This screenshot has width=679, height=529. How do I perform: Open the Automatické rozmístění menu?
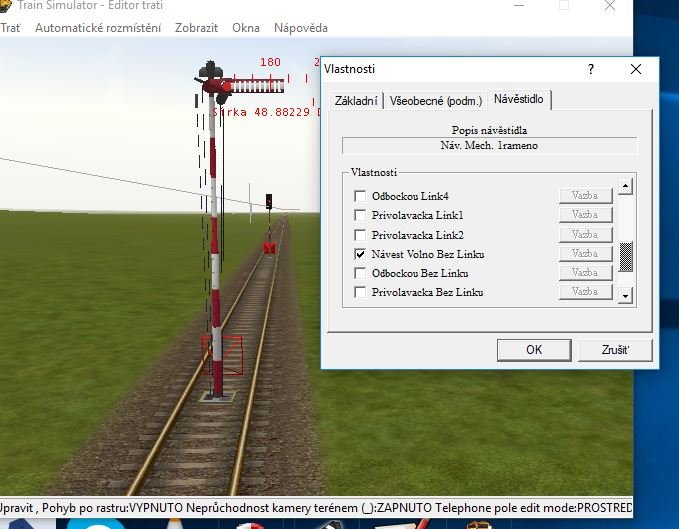[x=98, y=28]
